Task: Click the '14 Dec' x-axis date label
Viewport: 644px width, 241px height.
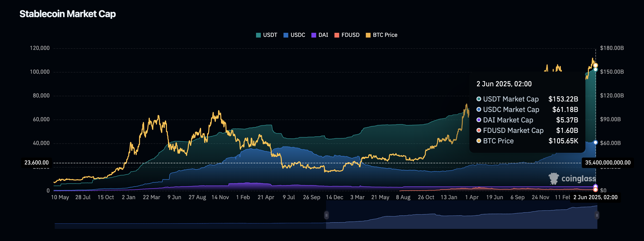Action: (x=335, y=197)
